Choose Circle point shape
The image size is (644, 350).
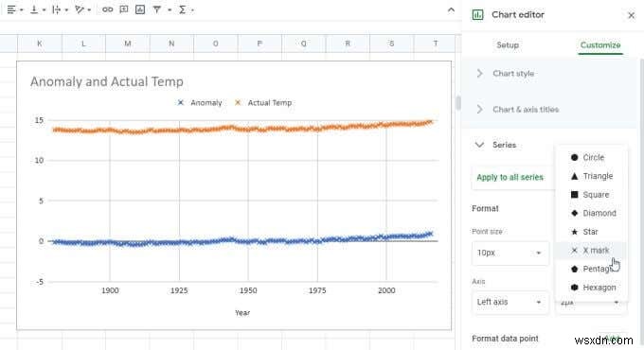(591, 158)
